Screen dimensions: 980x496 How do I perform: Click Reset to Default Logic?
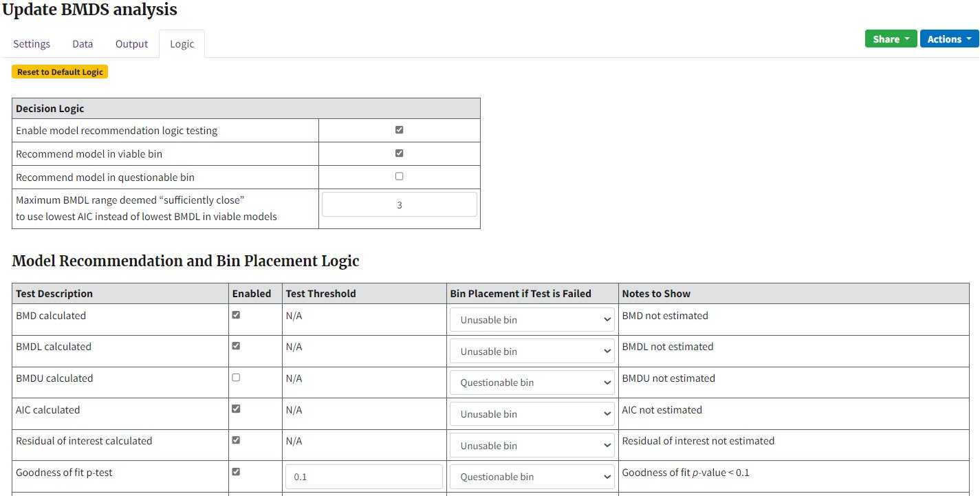pyautogui.click(x=60, y=71)
